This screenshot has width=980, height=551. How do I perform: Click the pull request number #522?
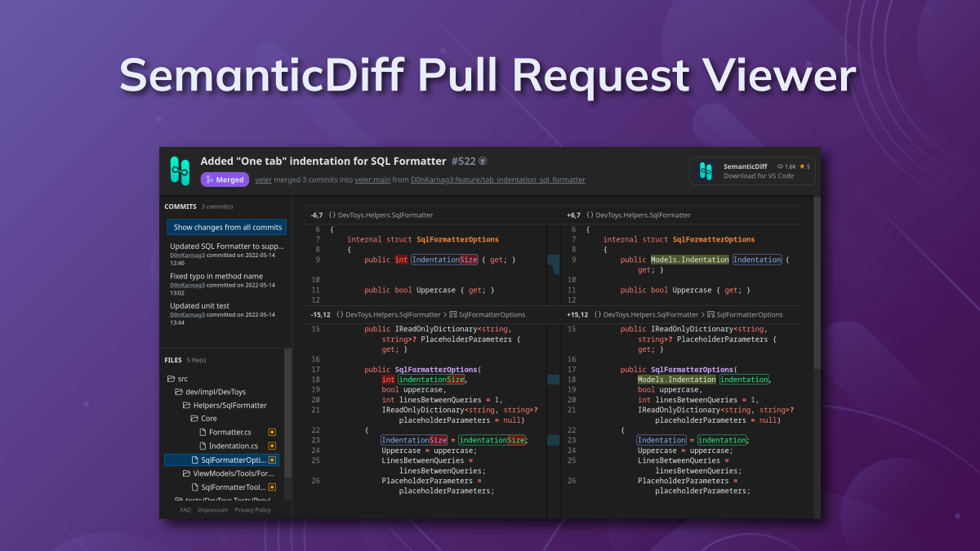point(463,162)
